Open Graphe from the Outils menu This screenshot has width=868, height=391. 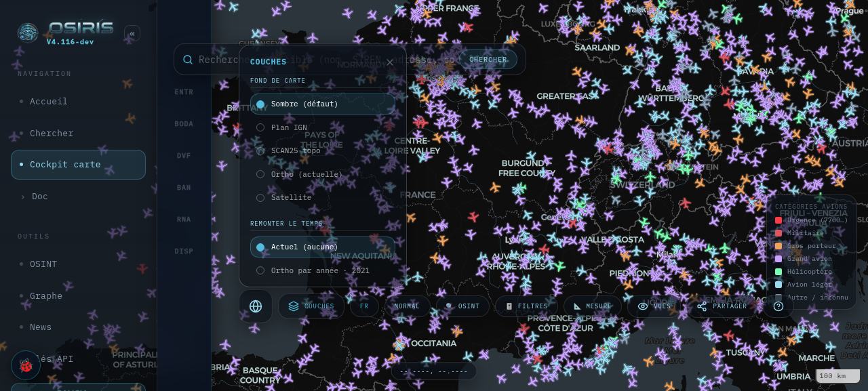(79, 296)
